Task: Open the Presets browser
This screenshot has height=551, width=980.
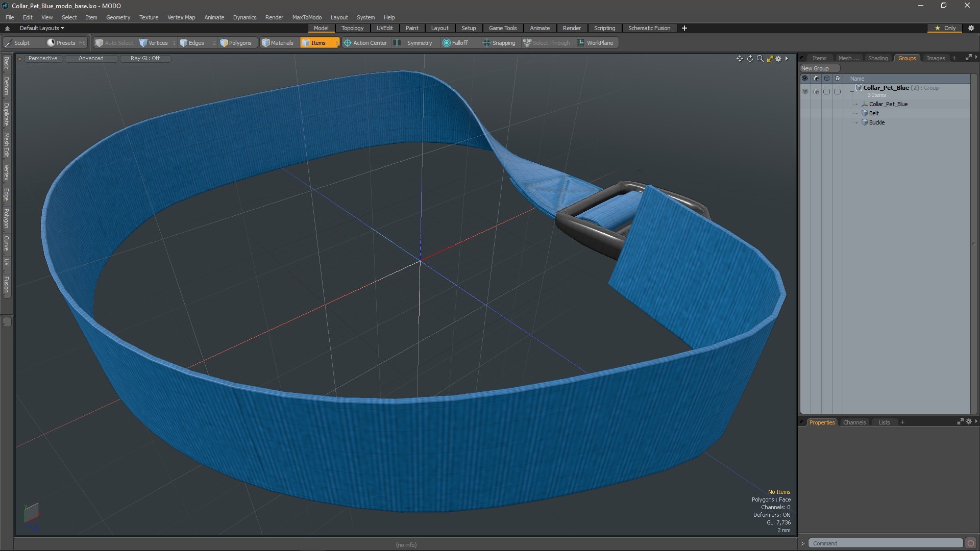Action: (65, 43)
